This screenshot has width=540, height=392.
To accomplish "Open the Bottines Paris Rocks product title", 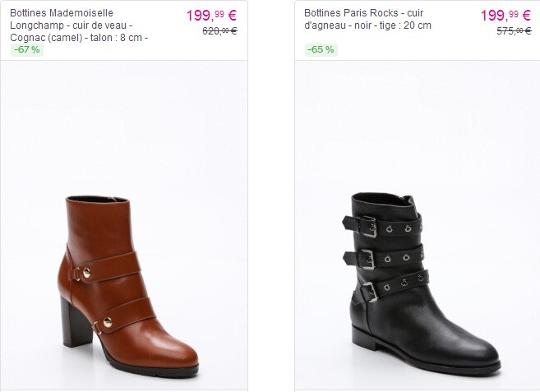I will (x=367, y=20).
